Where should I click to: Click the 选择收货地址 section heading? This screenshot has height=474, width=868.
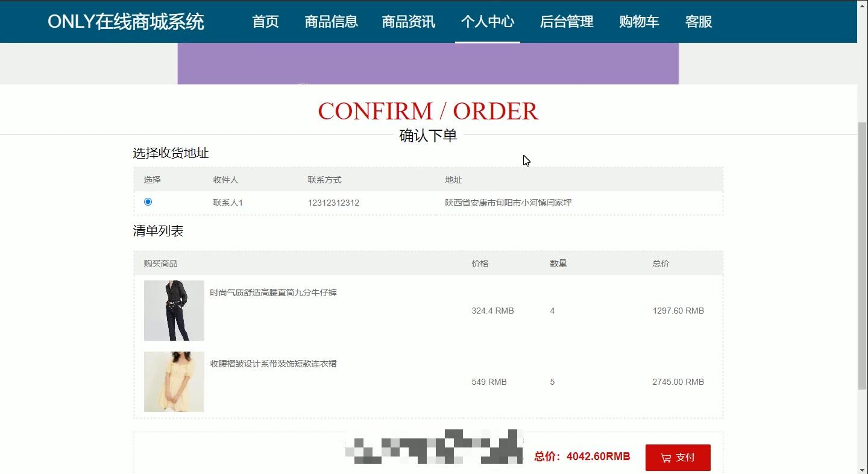point(171,153)
